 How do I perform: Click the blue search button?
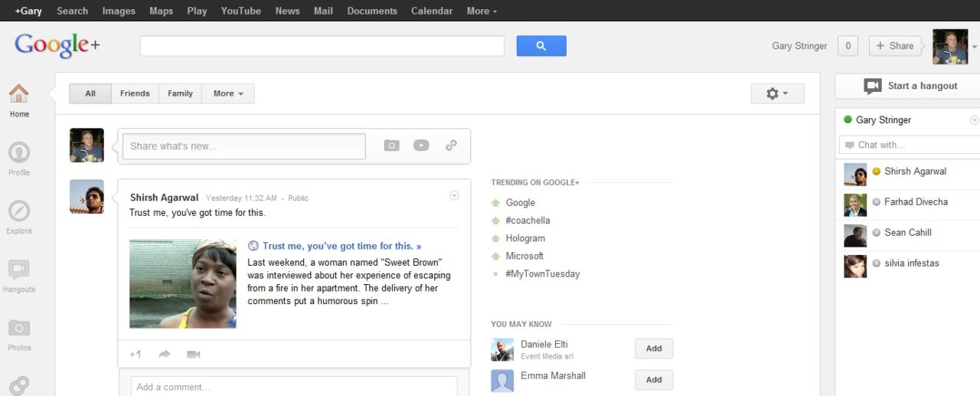click(541, 46)
